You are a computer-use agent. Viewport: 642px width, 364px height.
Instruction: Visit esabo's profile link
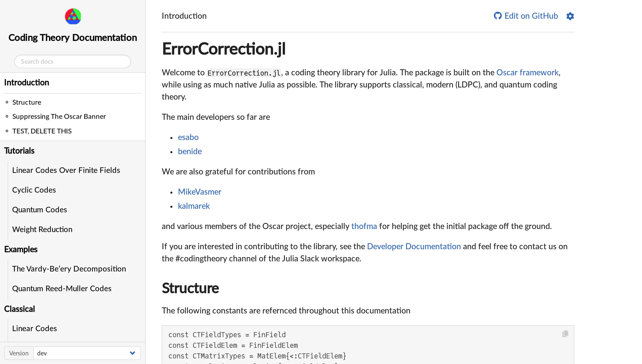click(188, 137)
